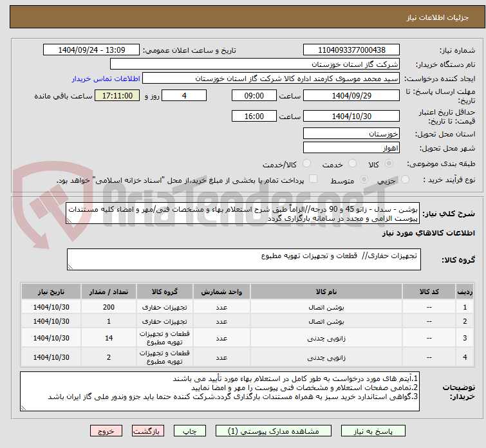This screenshot has height=448, width=486.
Task: Toggle the treasury bonds payment checkbox
Action: coord(313,180)
